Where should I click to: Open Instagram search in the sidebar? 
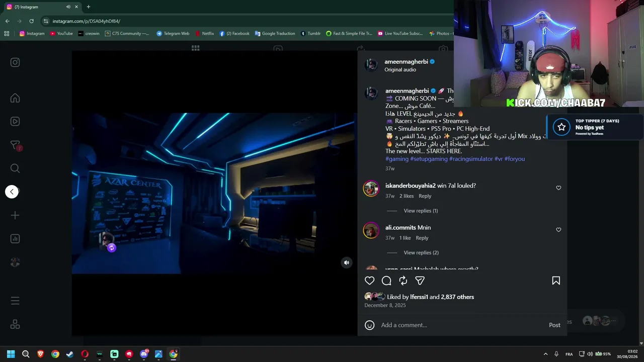[x=15, y=168]
